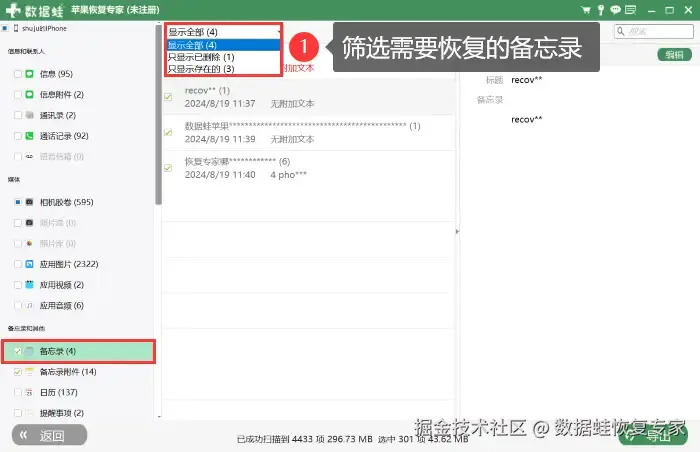The height and width of the screenshot is (452, 700).
Task: Select note dated 2024/8/19 11:40
Action: pyautogui.click(x=309, y=168)
